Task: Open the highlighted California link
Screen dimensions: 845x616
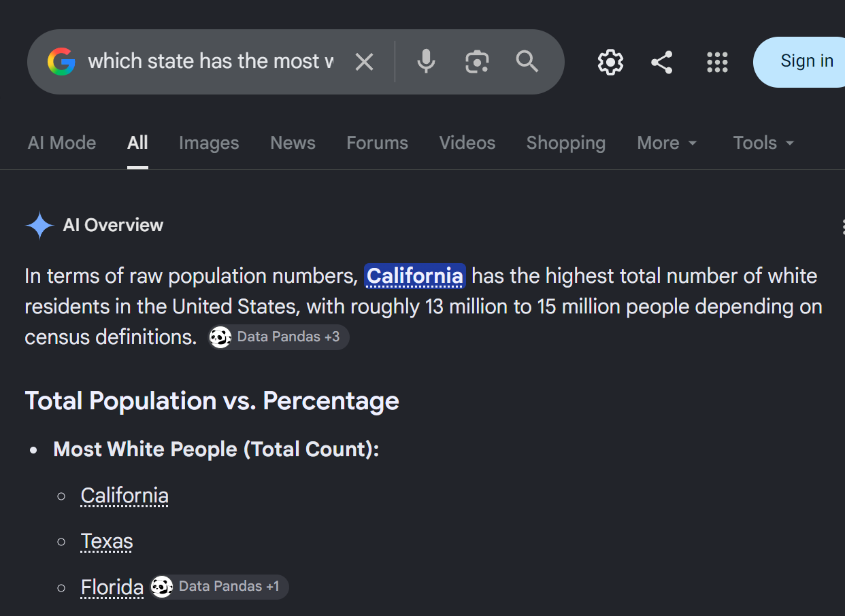Action: [415, 276]
